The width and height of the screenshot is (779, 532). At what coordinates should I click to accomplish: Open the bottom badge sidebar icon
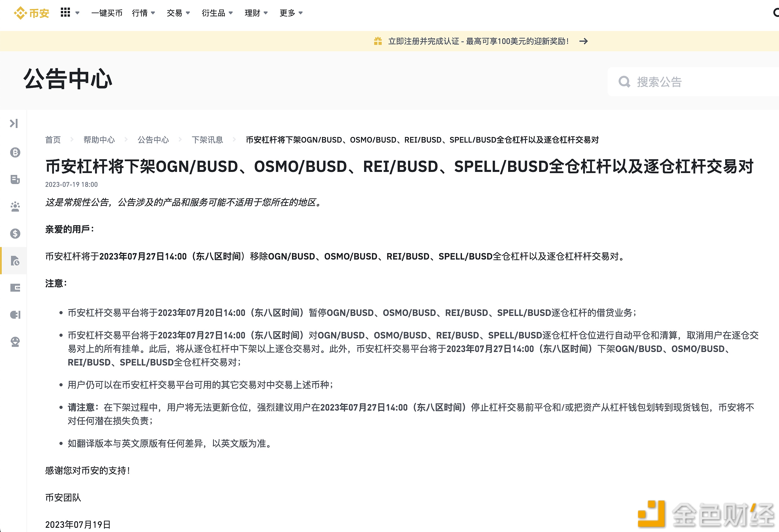15,342
